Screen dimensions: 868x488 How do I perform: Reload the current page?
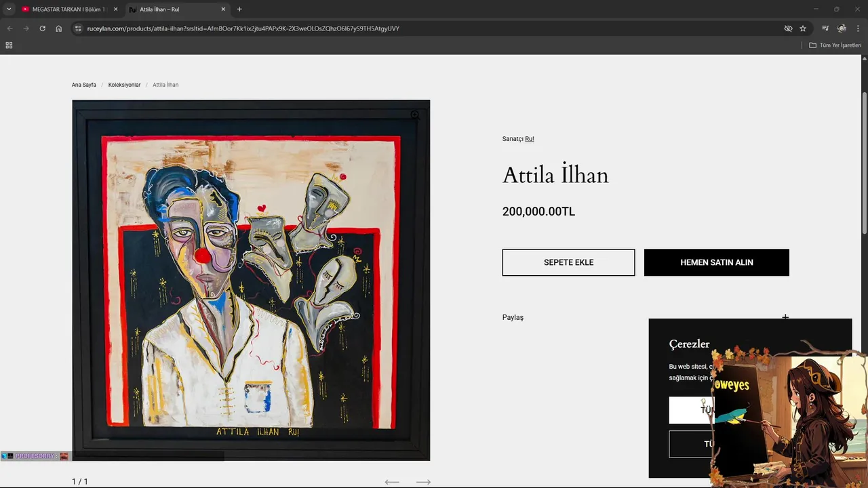click(42, 28)
